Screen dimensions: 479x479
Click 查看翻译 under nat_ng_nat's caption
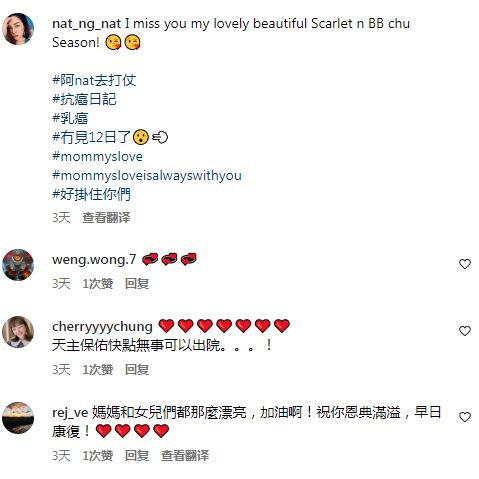coord(106,218)
